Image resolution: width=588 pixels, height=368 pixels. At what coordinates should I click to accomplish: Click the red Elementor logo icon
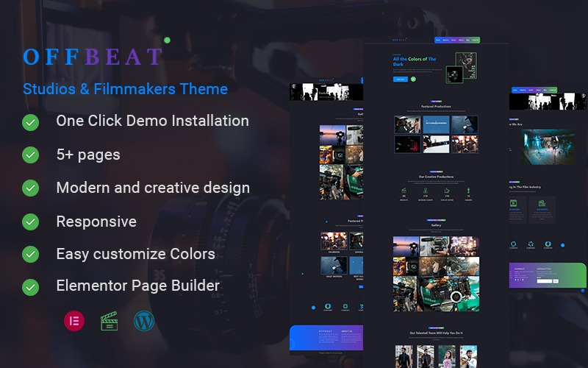tap(74, 321)
